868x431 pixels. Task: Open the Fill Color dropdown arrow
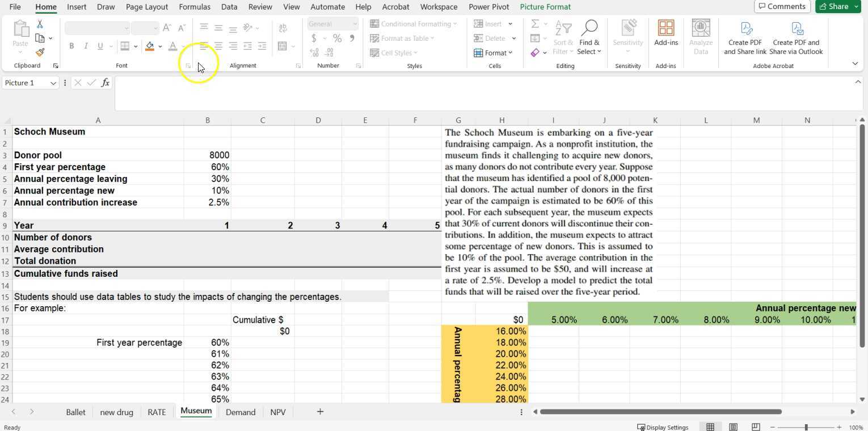coord(159,47)
